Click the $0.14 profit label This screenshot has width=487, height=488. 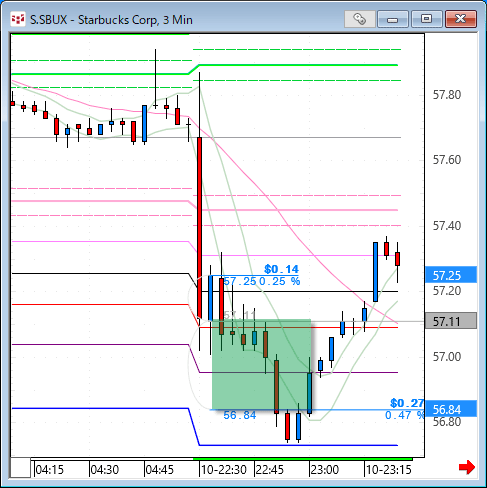281,269
